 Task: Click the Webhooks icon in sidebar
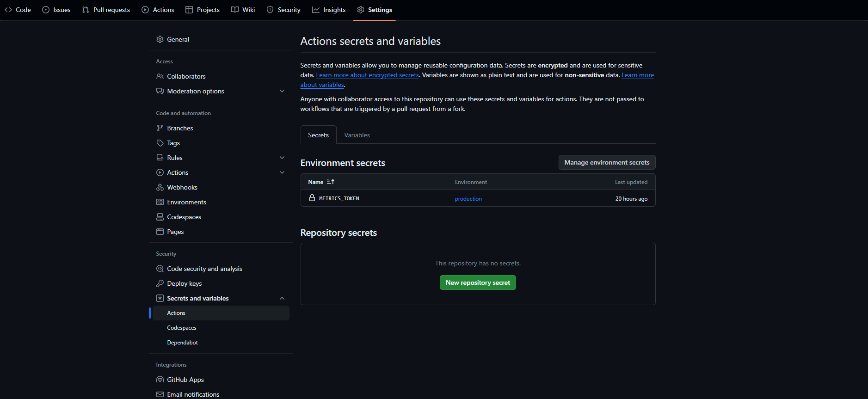click(160, 187)
